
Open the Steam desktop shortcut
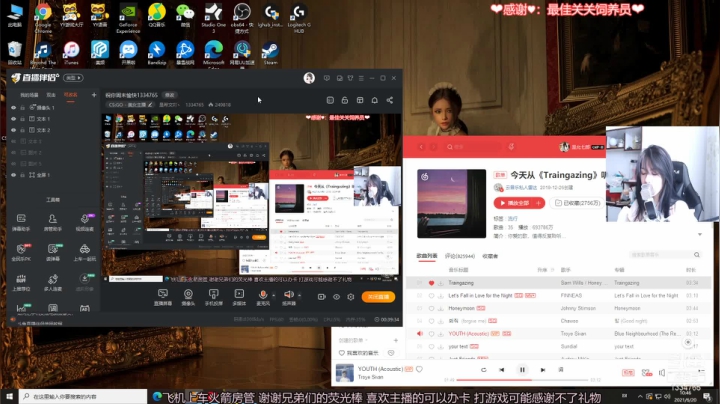(x=270, y=53)
